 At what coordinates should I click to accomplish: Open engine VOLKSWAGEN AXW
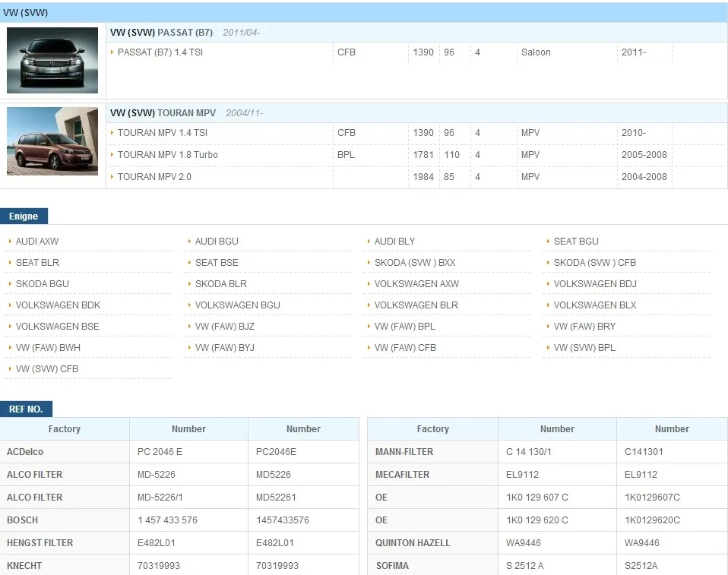click(416, 284)
